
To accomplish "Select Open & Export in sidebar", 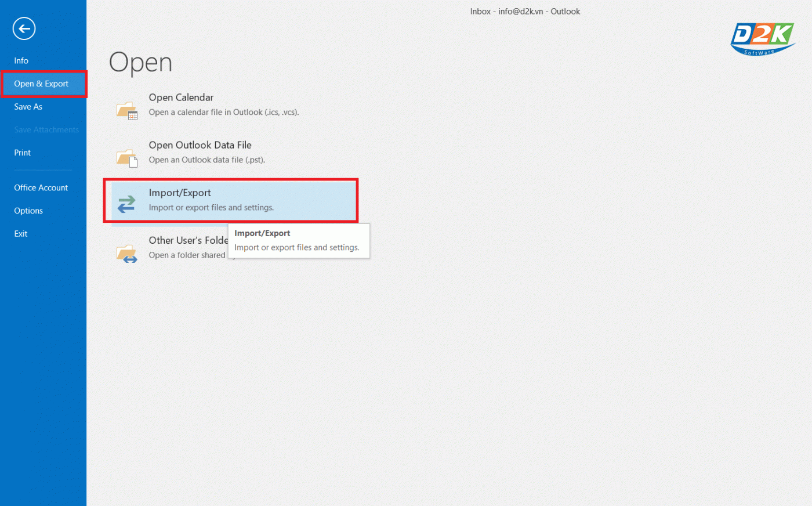I will pyautogui.click(x=43, y=84).
